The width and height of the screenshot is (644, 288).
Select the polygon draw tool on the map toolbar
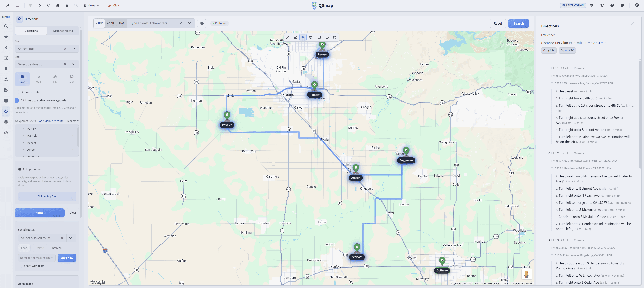tap(334, 37)
